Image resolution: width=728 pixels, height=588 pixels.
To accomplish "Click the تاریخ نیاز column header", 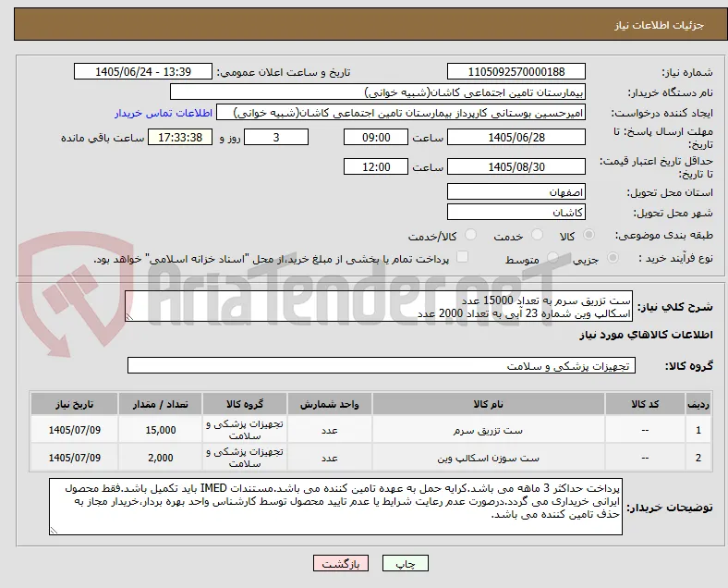I will [74, 404].
